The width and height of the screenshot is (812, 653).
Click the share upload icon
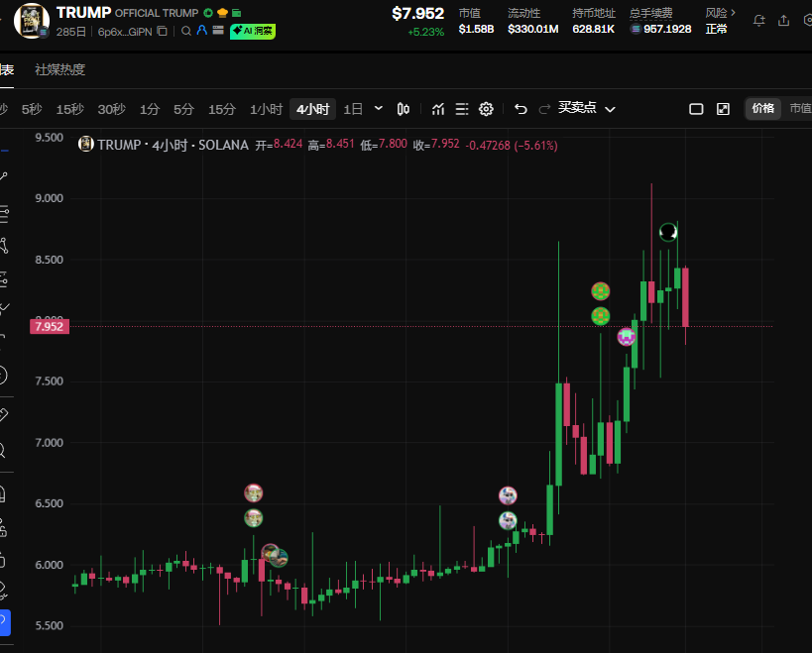coord(783,21)
